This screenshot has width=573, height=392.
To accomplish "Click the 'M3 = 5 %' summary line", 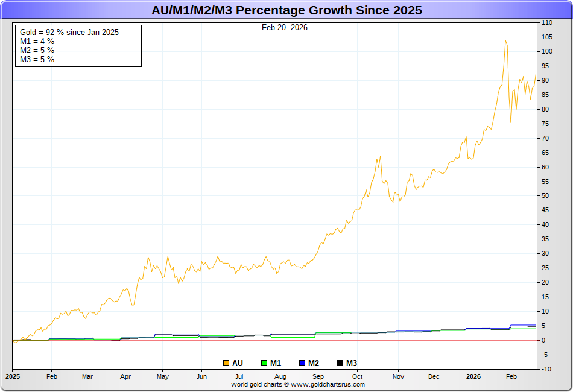I will point(37,59).
